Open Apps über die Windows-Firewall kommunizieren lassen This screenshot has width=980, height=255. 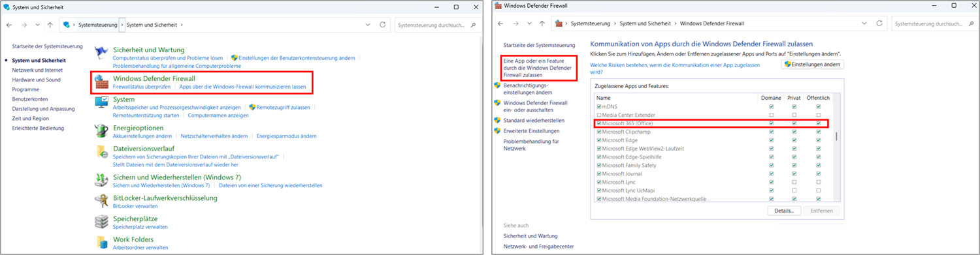click(242, 87)
